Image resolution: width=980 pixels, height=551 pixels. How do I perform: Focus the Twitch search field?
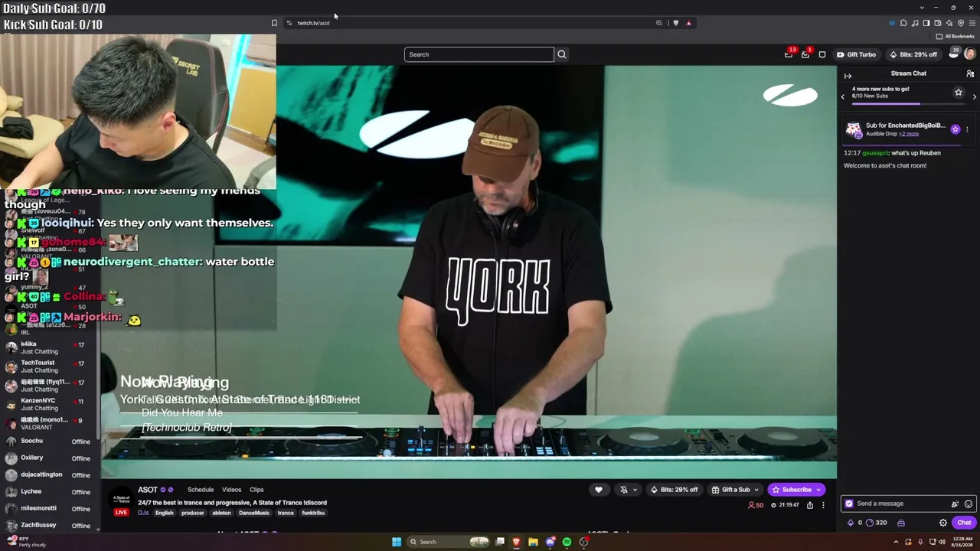pyautogui.click(x=479, y=54)
